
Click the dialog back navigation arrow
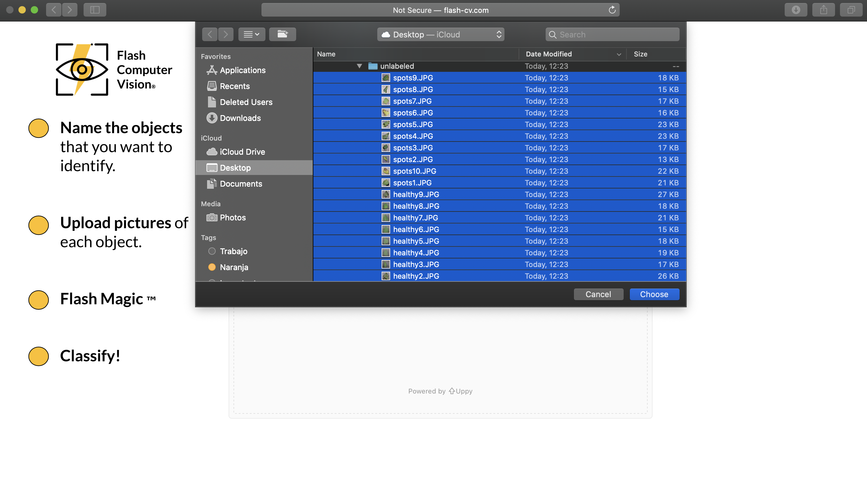210,34
